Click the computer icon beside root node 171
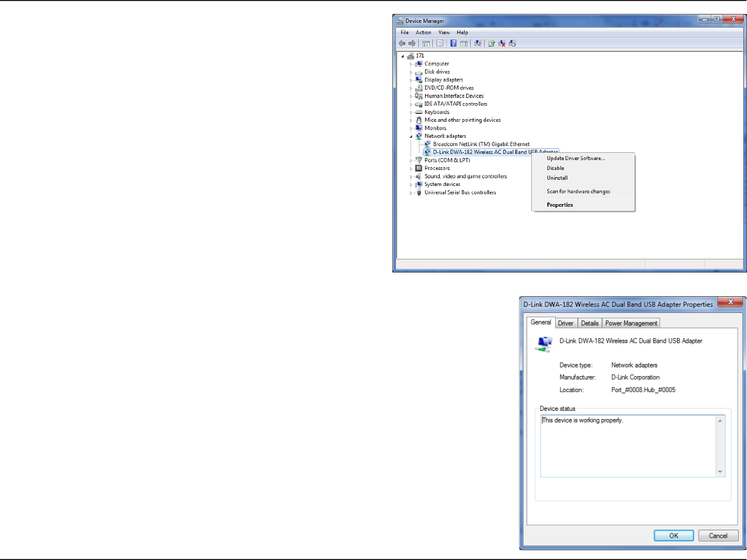747x560 pixels. [411, 56]
